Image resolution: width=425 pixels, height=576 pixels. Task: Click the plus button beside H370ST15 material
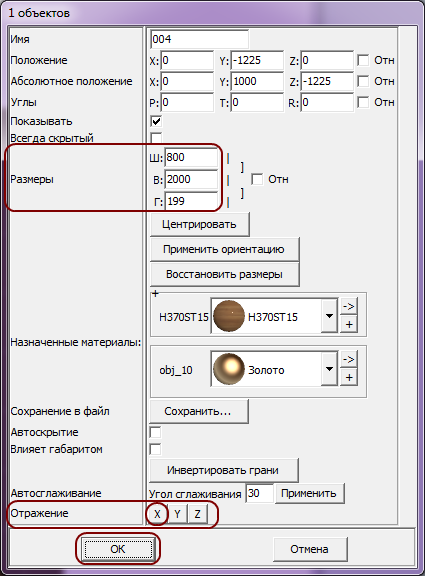click(349, 324)
